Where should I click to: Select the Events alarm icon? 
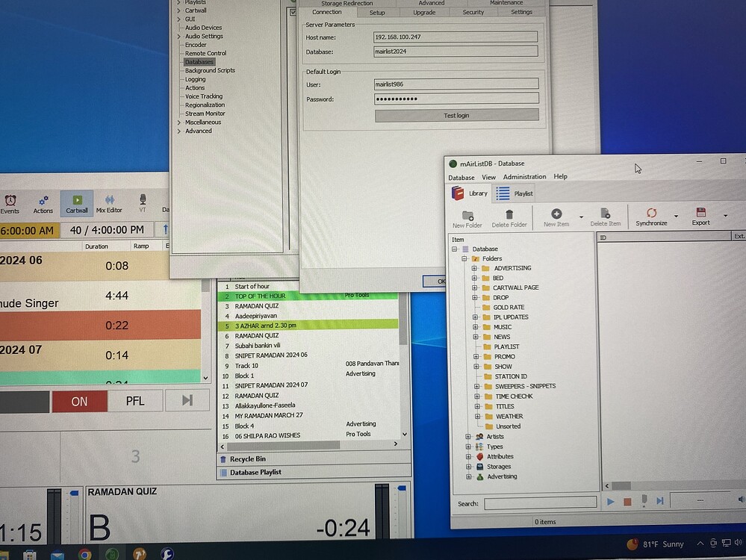point(10,204)
